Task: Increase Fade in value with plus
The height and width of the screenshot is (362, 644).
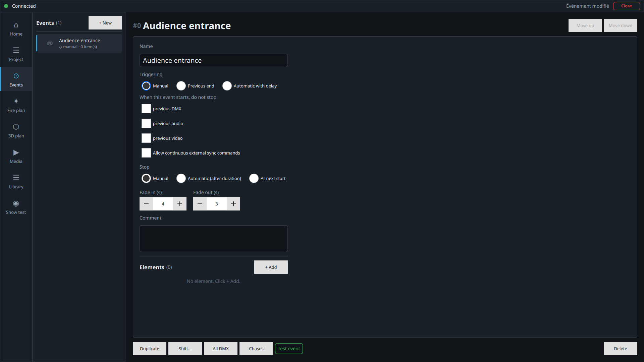Action: point(180,204)
